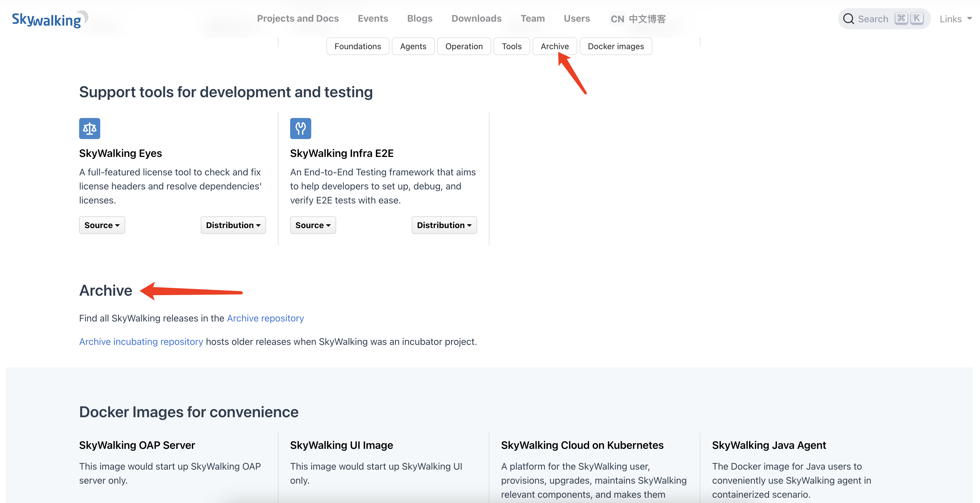Open the CN 中文博客 link
The height and width of the screenshot is (503, 980).
pyautogui.click(x=638, y=19)
